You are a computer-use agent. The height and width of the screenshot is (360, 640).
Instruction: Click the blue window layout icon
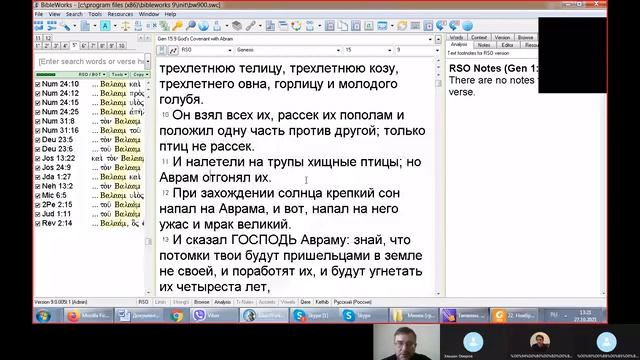tap(382, 26)
